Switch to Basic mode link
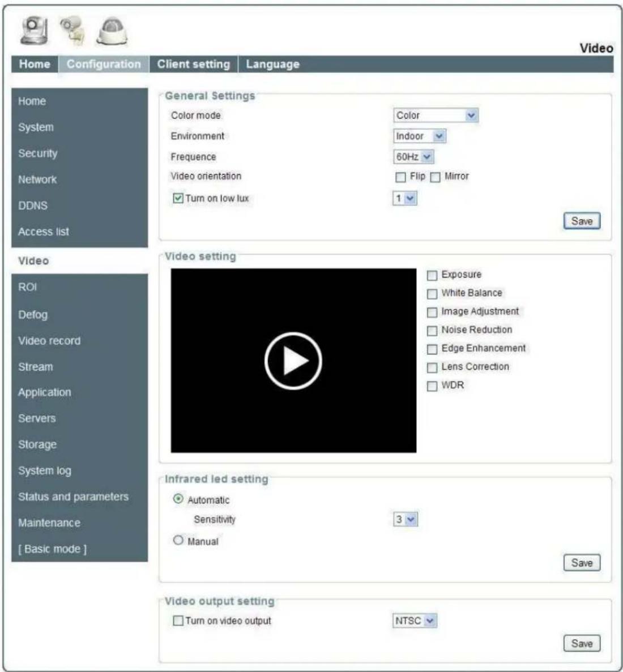The image size is (623, 672). tap(52, 549)
